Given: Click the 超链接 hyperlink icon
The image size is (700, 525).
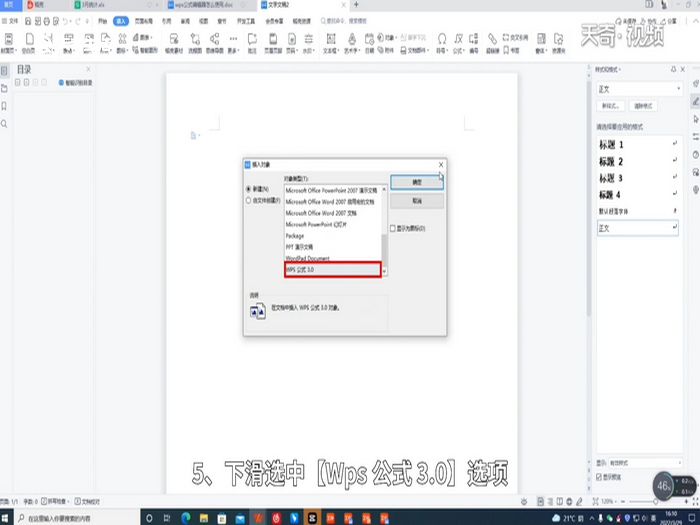Looking at the screenshot, I should coord(492,43).
